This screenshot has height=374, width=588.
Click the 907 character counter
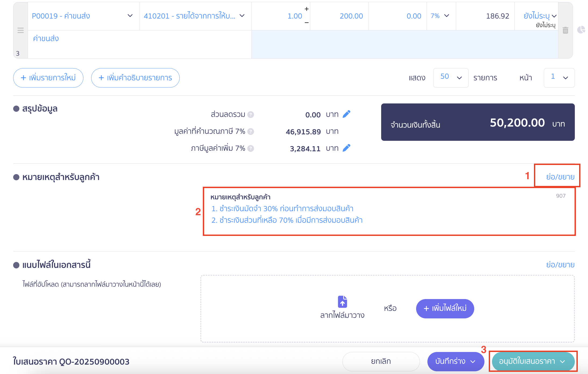(x=561, y=196)
